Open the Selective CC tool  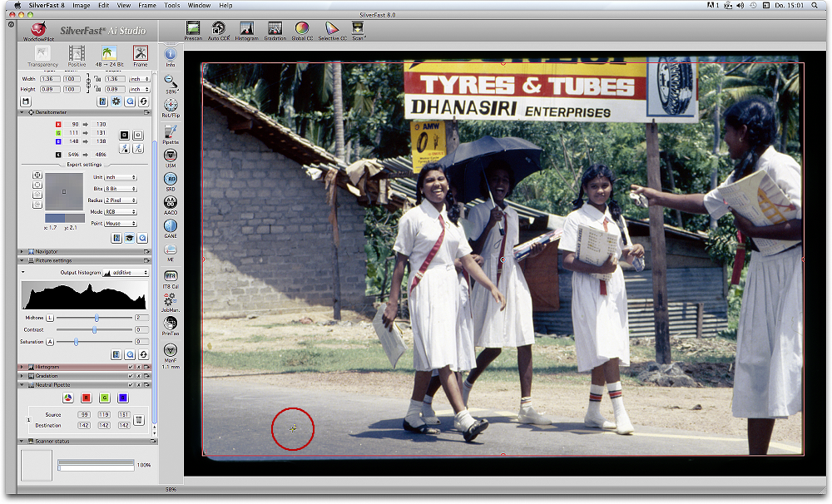coord(332,29)
